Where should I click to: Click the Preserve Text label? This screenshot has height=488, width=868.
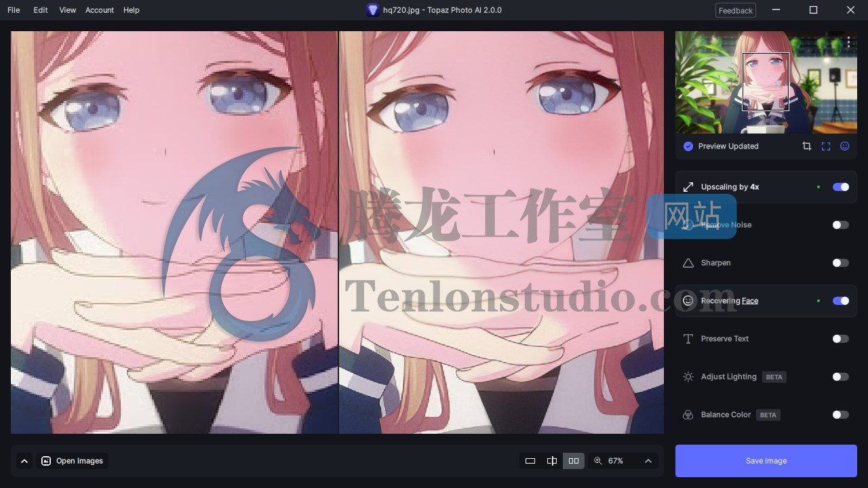tap(725, 339)
